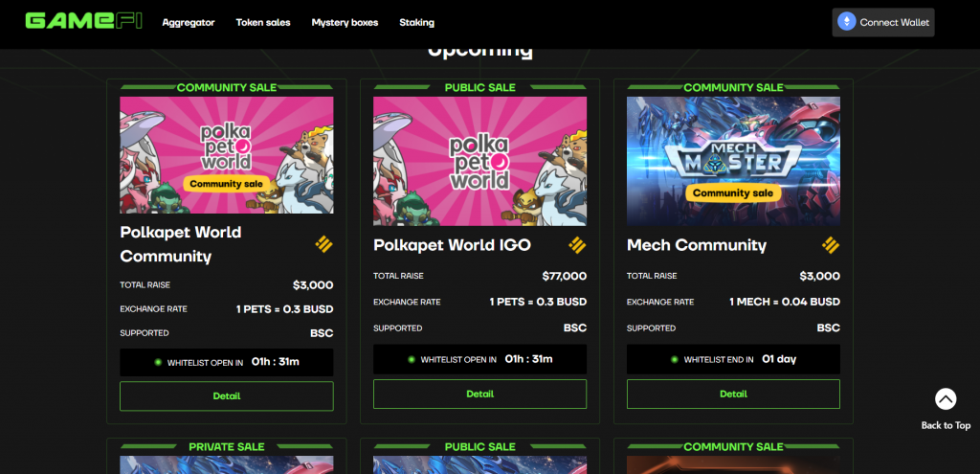Click the GameFi logo
The width and height of the screenshot is (980, 474).
point(84,22)
